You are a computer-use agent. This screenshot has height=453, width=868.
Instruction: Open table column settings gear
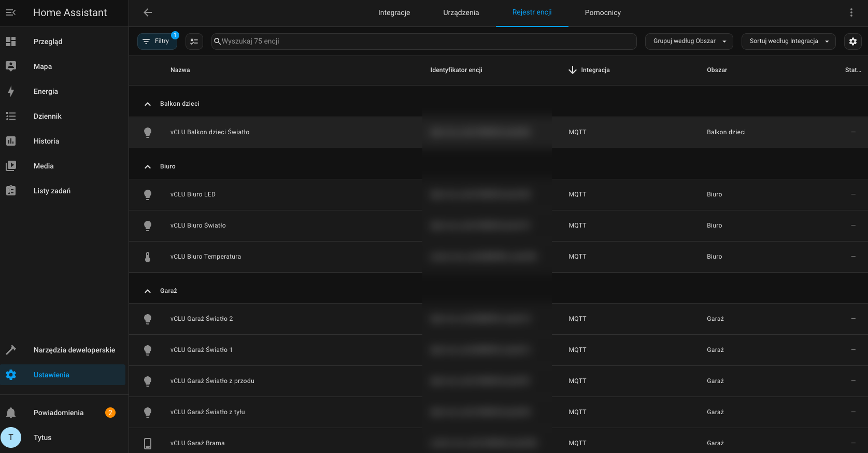853,41
